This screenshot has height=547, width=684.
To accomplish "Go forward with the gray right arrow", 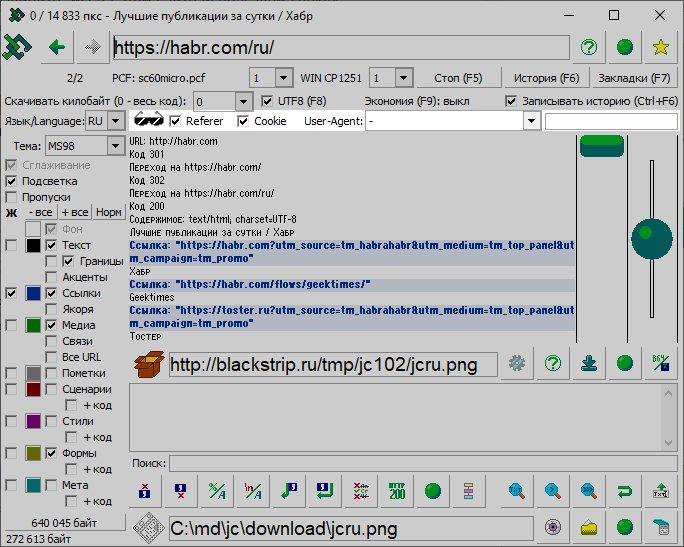I will click(92, 47).
